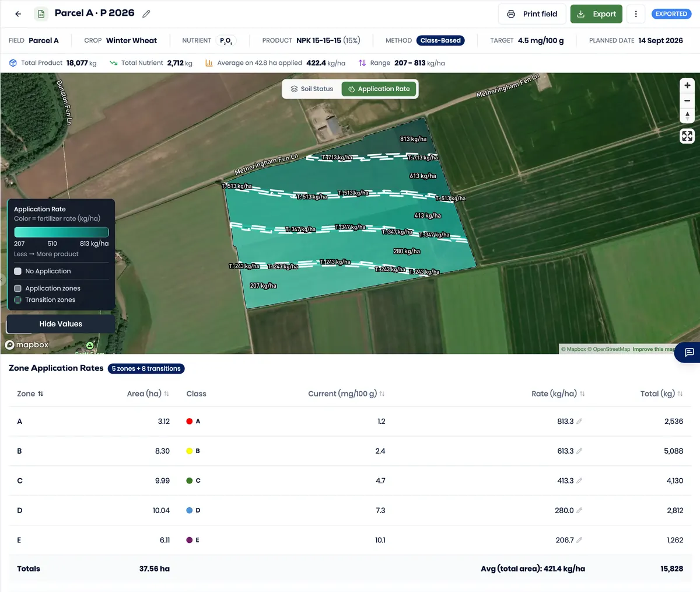Open the chat feedback bubble

689,352
